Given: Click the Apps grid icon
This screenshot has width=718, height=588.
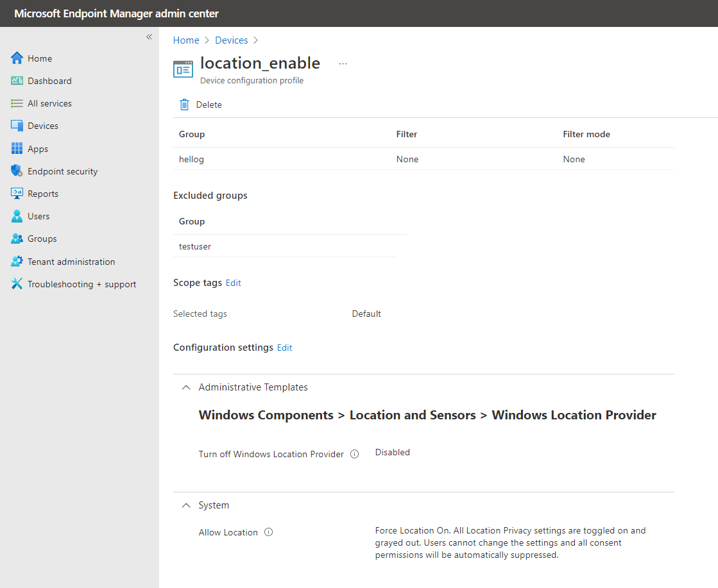Looking at the screenshot, I should (17, 148).
